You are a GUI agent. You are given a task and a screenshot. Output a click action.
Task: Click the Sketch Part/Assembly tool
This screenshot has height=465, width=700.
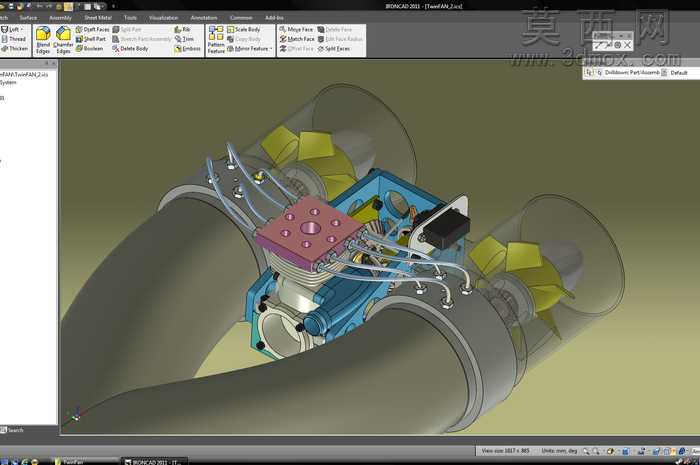click(x=142, y=39)
